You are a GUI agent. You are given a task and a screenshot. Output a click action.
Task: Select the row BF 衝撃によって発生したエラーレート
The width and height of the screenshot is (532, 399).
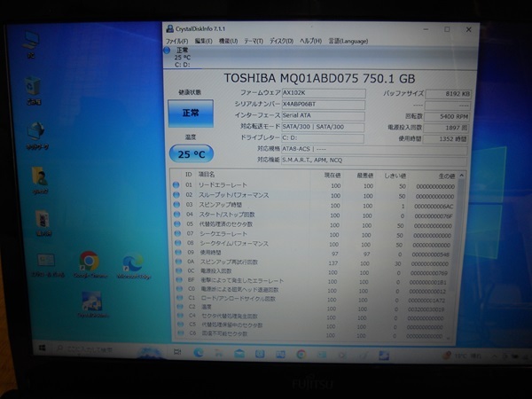point(314,281)
